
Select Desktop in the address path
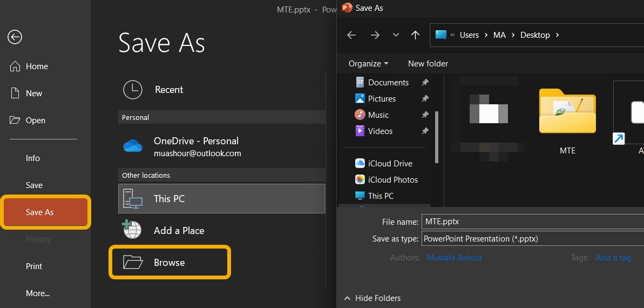[535, 35]
